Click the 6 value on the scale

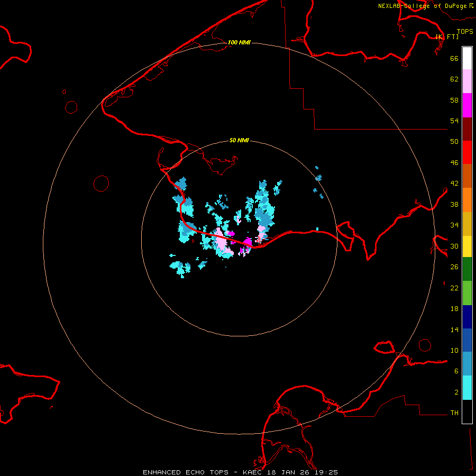[x=456, y=371]
